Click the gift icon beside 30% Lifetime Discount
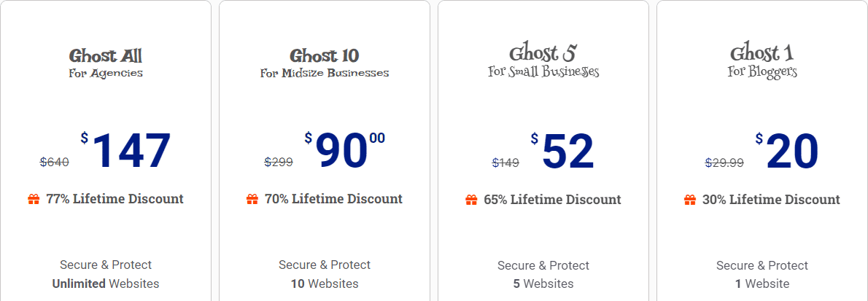Screen dimensions: 868x301 coord(690,200)
